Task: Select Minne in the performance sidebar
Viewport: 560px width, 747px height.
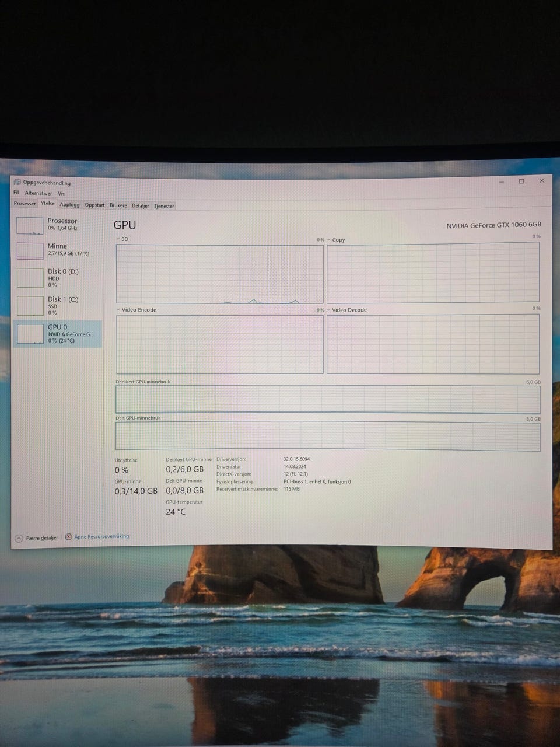Action: coord(57,250)
